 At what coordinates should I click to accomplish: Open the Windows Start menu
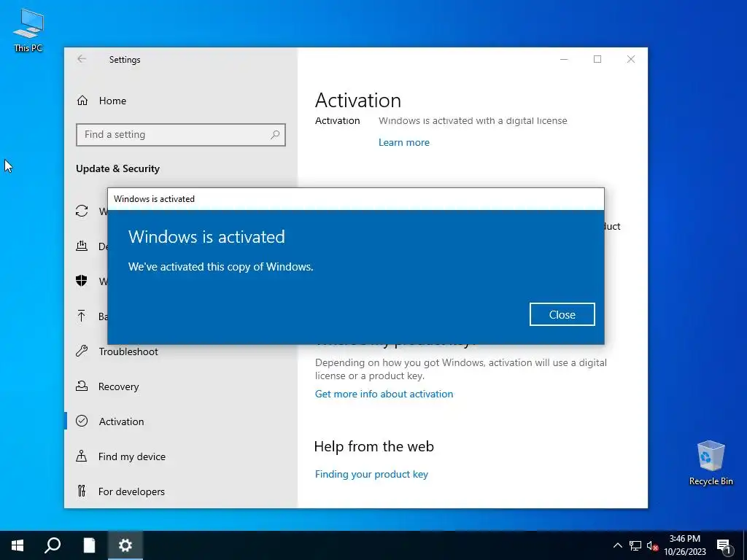tap(18, 545)
